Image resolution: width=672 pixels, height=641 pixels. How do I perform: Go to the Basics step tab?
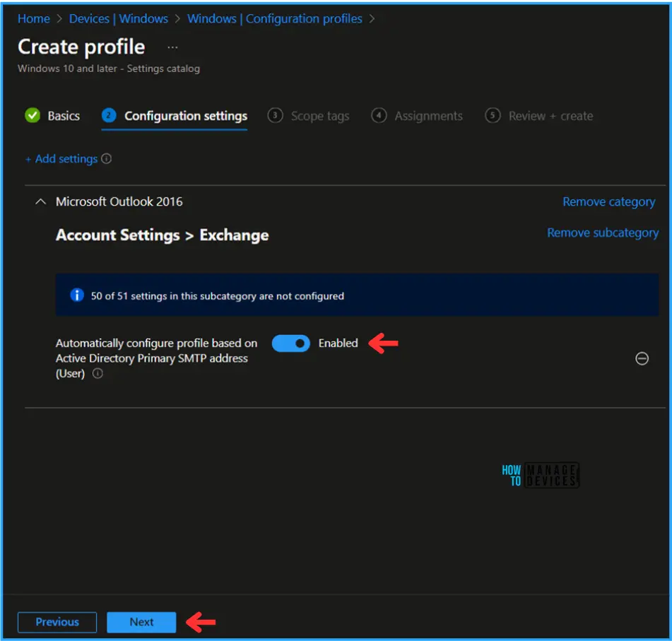tap(52, 116)
